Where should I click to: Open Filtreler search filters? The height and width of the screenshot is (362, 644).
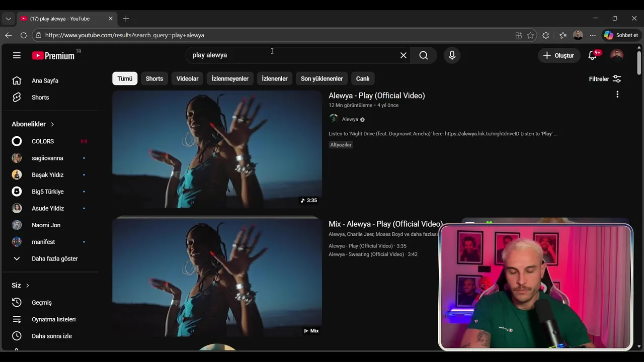[605, 79]
